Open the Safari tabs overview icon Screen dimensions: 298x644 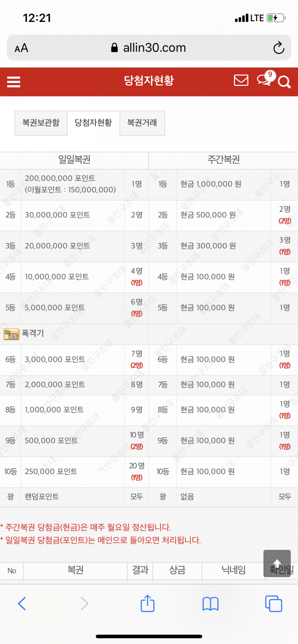click(x=273, y=604)
